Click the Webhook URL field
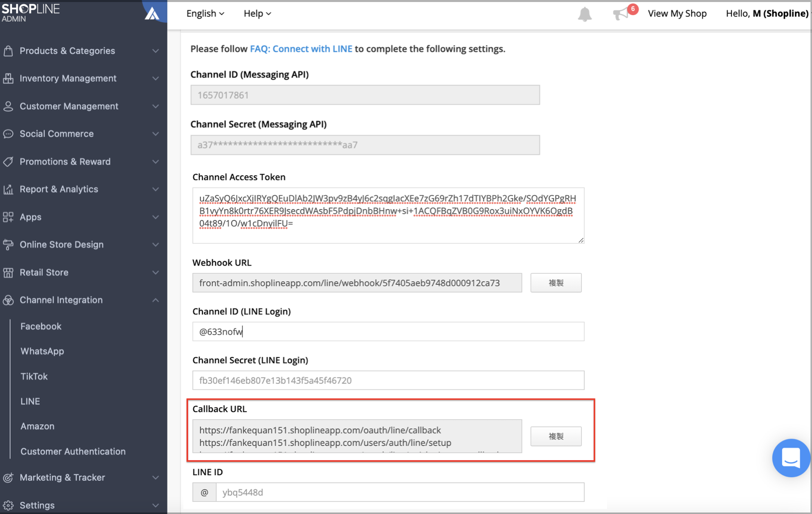This screenshot has width=812, height=514. click(x=357, y=283)
